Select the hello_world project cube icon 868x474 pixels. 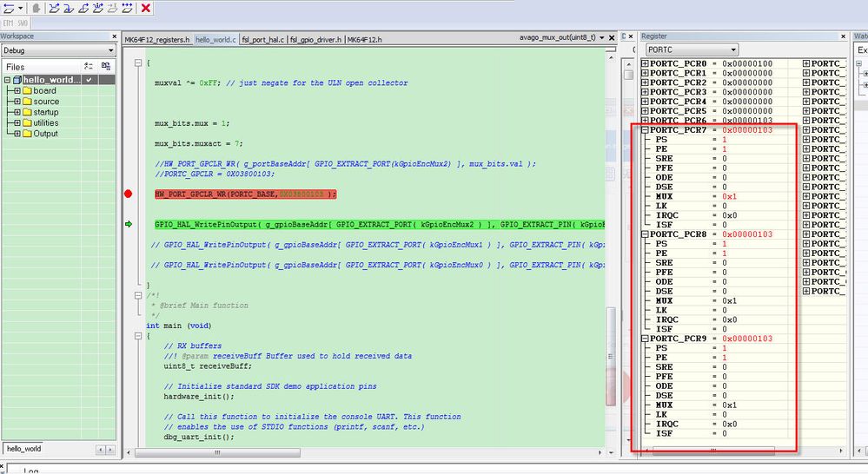coord(17,80)
